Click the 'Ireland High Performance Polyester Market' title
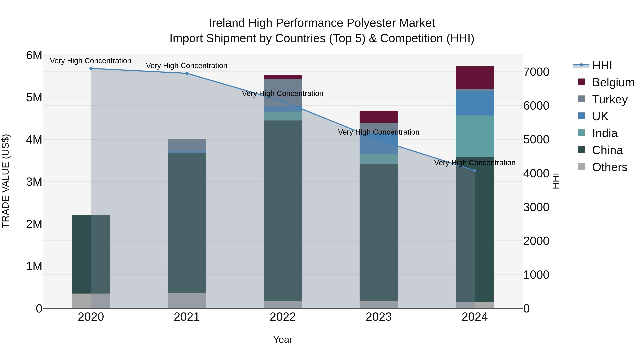 (x=322, y=23)
